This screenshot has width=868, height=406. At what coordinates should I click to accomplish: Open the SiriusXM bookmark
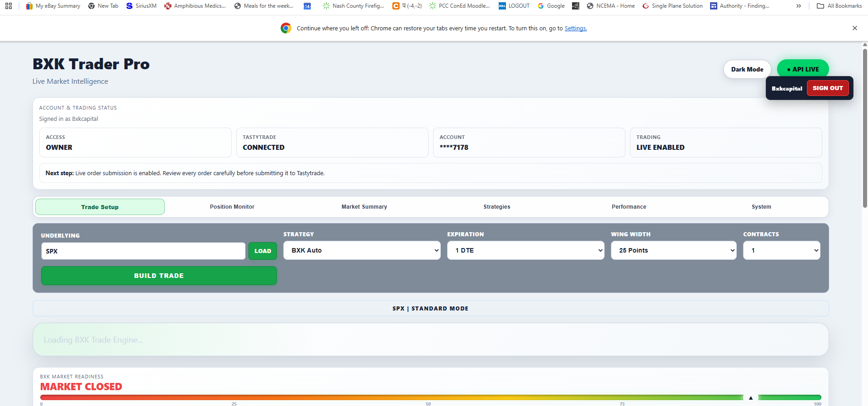[141, 6]
